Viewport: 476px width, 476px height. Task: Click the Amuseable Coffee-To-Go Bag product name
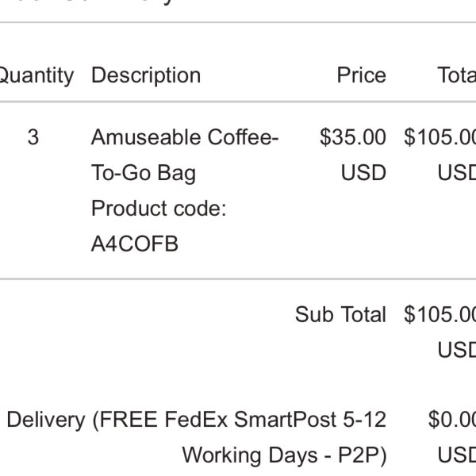pyautogui.click(x=185, y=155)
